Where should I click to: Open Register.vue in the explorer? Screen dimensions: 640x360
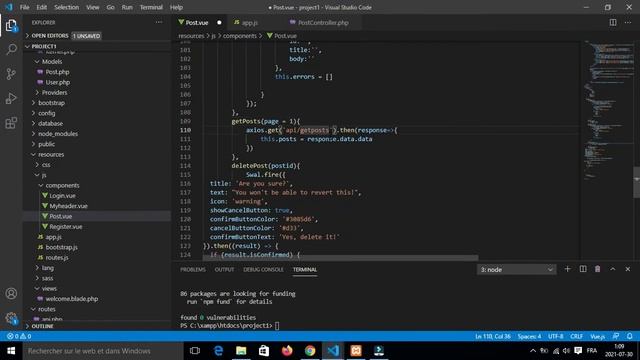(x=65, y=227)
